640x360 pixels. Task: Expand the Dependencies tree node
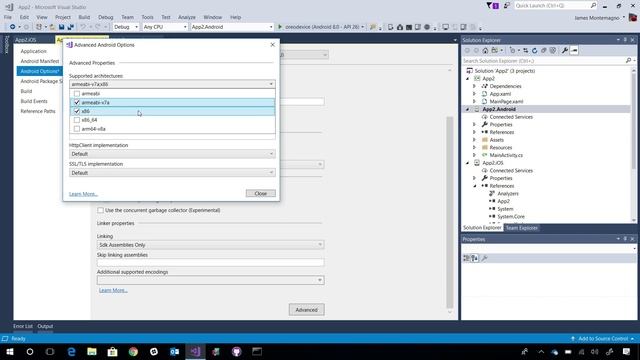pos(474,86)
